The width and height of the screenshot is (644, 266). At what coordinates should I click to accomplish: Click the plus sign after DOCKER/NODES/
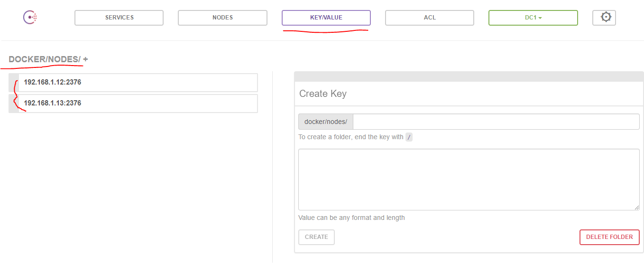point(86,59)
